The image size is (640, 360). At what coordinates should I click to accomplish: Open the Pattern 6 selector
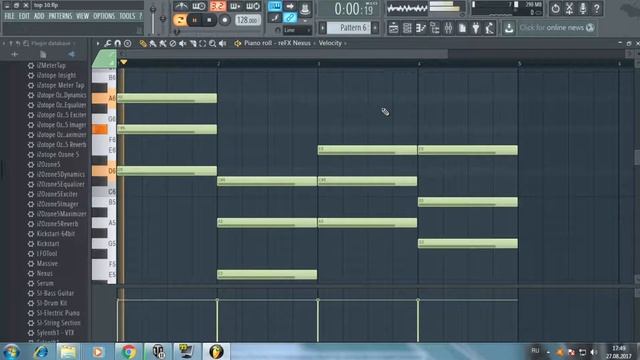coord(349,28)
